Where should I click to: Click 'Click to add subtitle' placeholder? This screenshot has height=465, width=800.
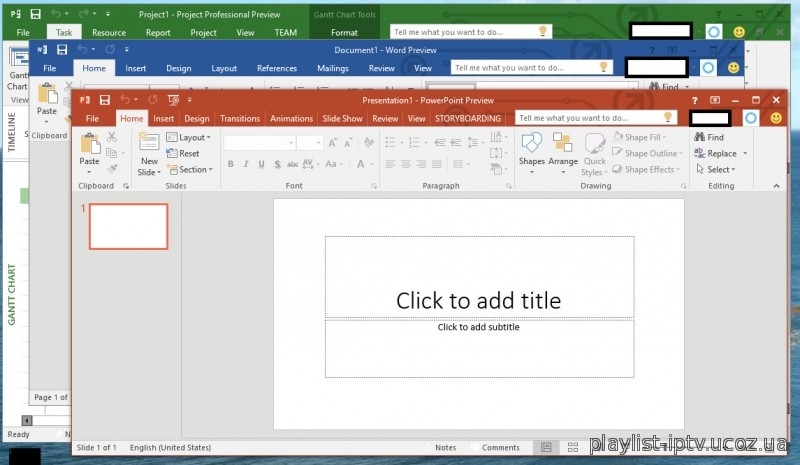(x=479, y=349)
